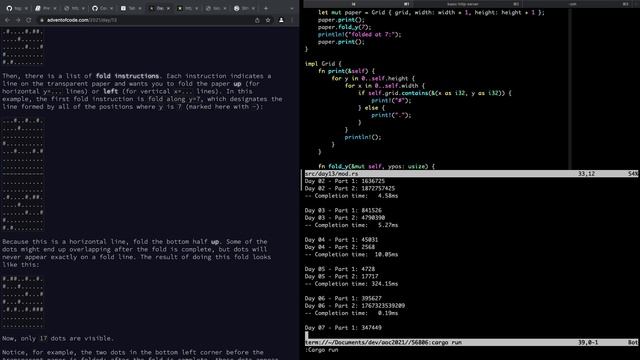Click 'Because this is a horizontal line' paragraph

point(136,253)
